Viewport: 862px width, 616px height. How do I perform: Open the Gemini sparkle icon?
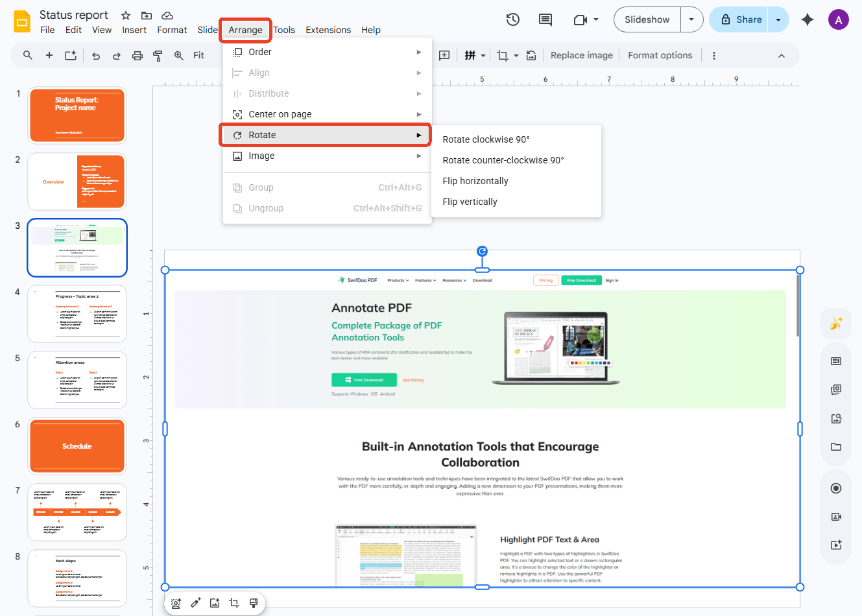(808, 19)
